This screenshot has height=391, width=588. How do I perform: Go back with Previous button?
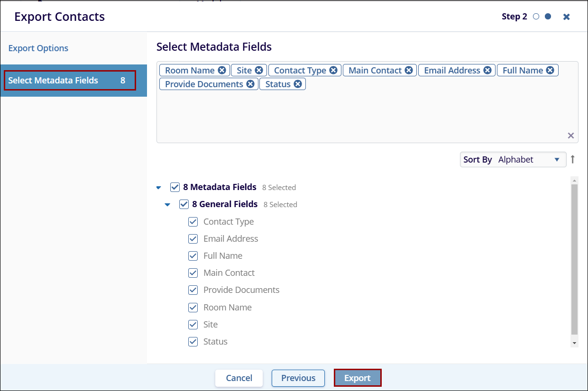298,378
